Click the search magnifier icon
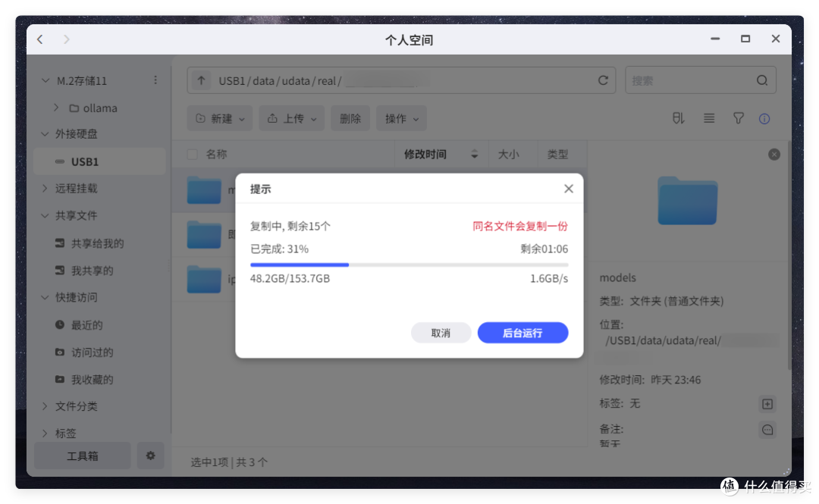 (762, 80)
